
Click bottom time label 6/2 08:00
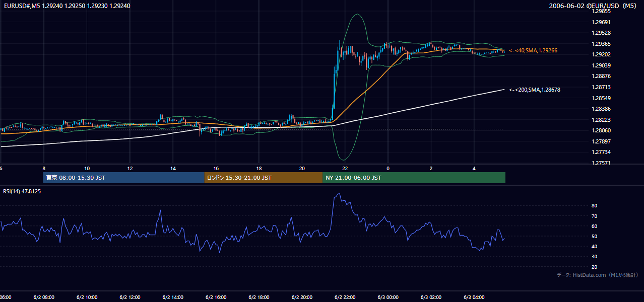[x=44, y=297]
